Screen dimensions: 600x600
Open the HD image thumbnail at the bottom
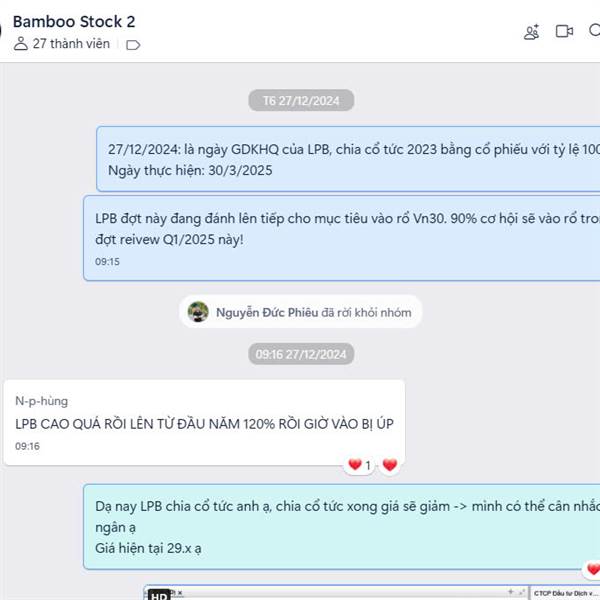point(372,592)
